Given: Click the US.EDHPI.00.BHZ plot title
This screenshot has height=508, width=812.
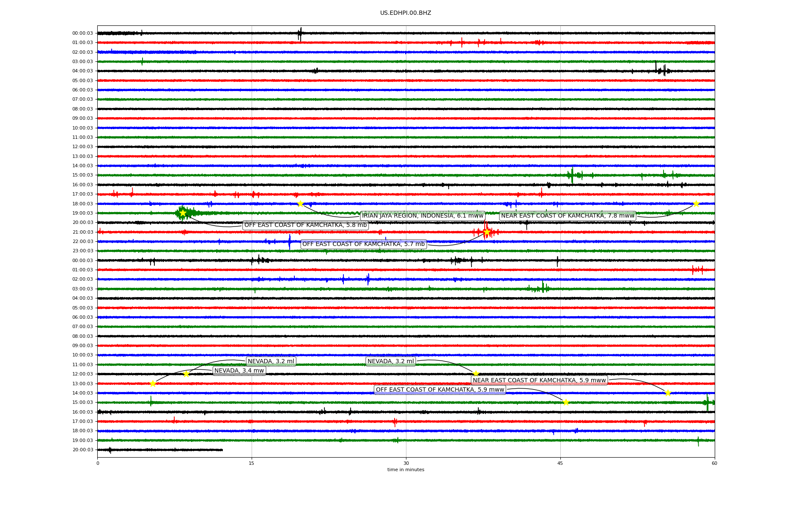Looking at the screenshot, I should point(406,13).
